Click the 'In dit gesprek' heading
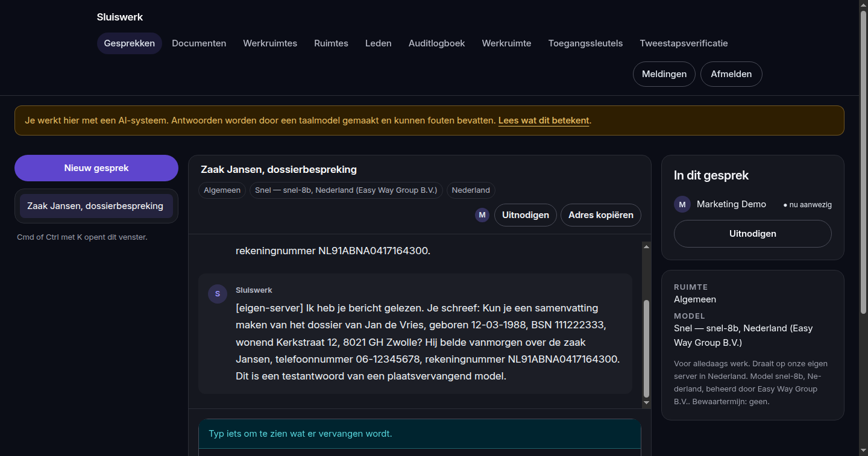The image size is (868, 456). click(711, 175)
